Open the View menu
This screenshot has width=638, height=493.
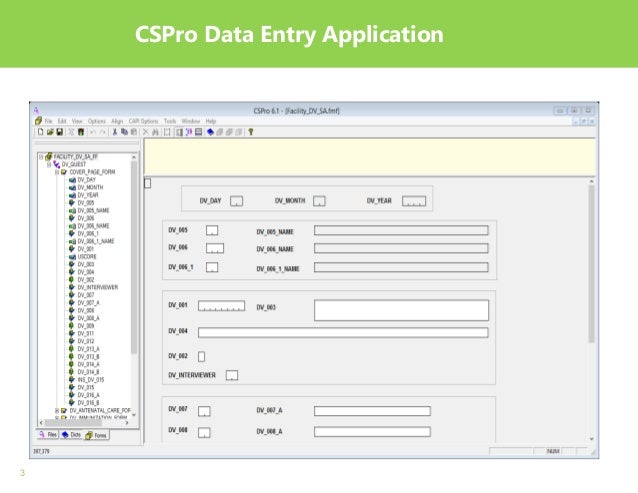point(77,121)
